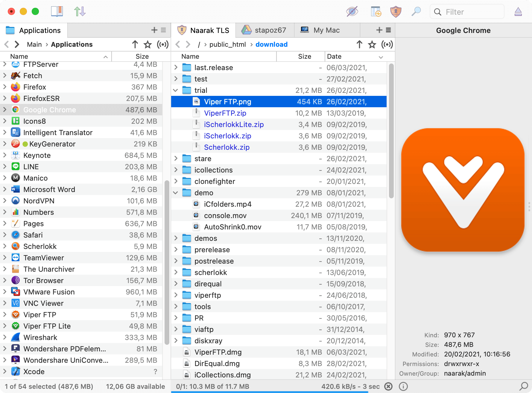The height and width of the screenshot is (393, 532).
Task: Click the preview panel resize handle
Action: (529, 207)
